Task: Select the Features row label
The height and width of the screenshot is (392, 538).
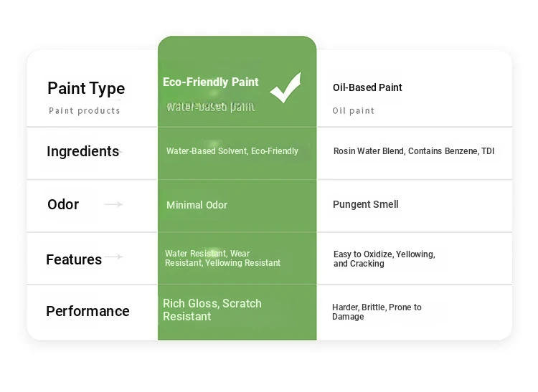Action: pos(74,259)
